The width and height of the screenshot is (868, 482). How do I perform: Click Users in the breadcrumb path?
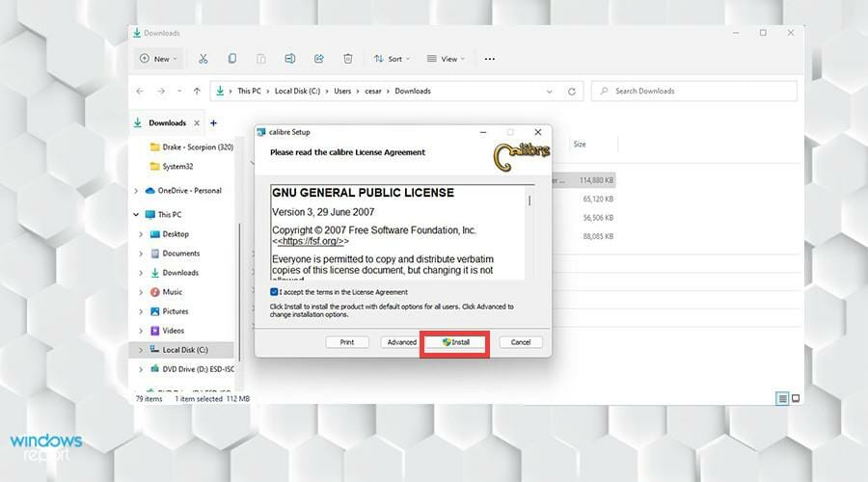(342, 92)
